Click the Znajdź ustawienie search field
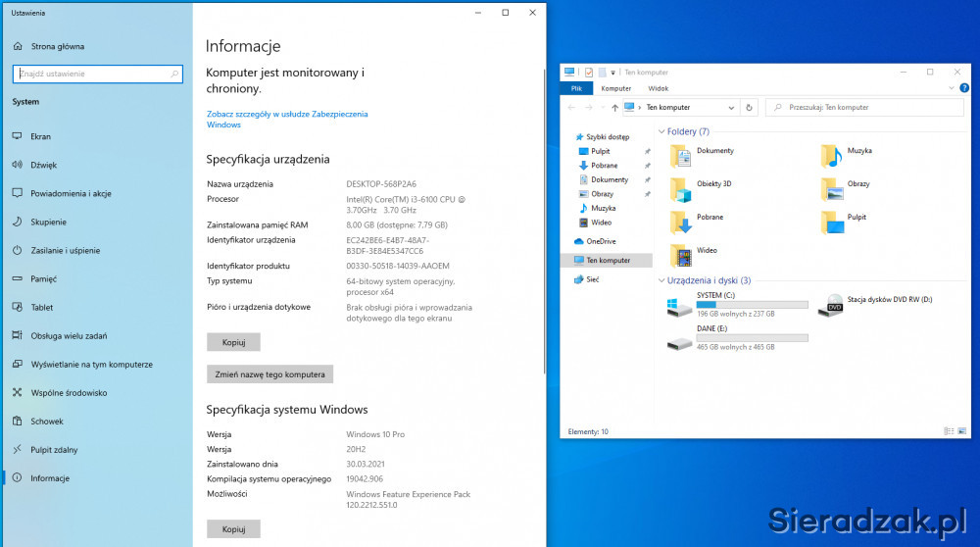 tap(92, 74)
